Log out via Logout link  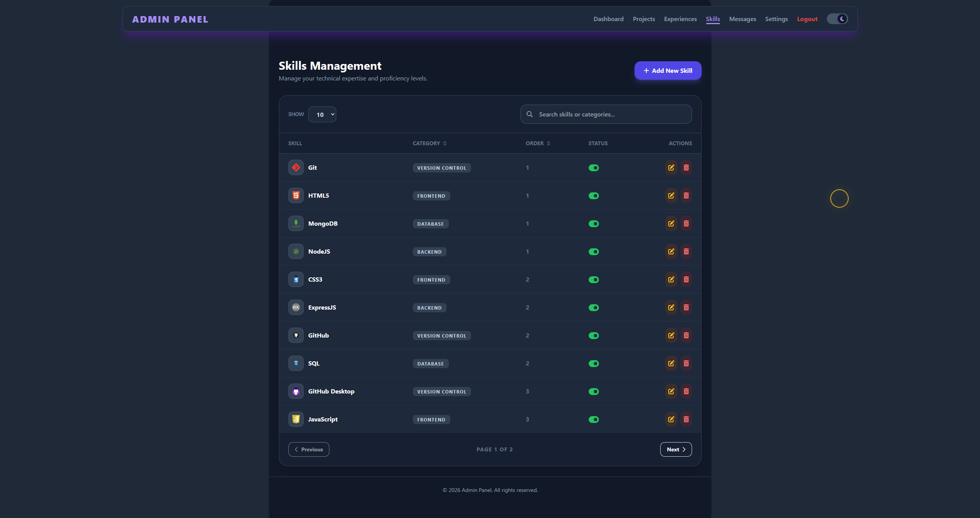click(807, 19)
